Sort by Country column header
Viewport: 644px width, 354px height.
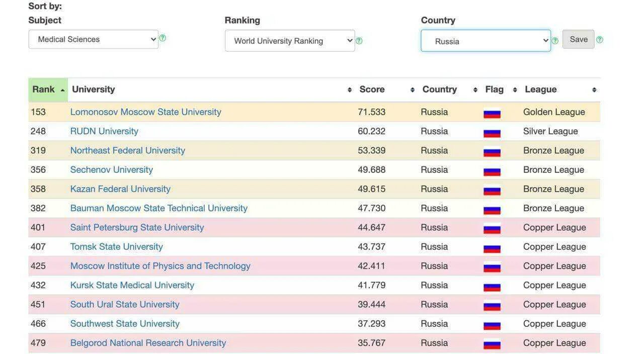(x=440, y=90)
